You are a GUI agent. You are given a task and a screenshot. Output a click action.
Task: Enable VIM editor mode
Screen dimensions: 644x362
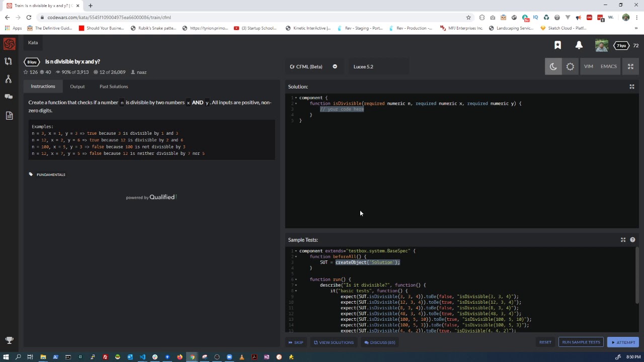[x=588, y=66]
